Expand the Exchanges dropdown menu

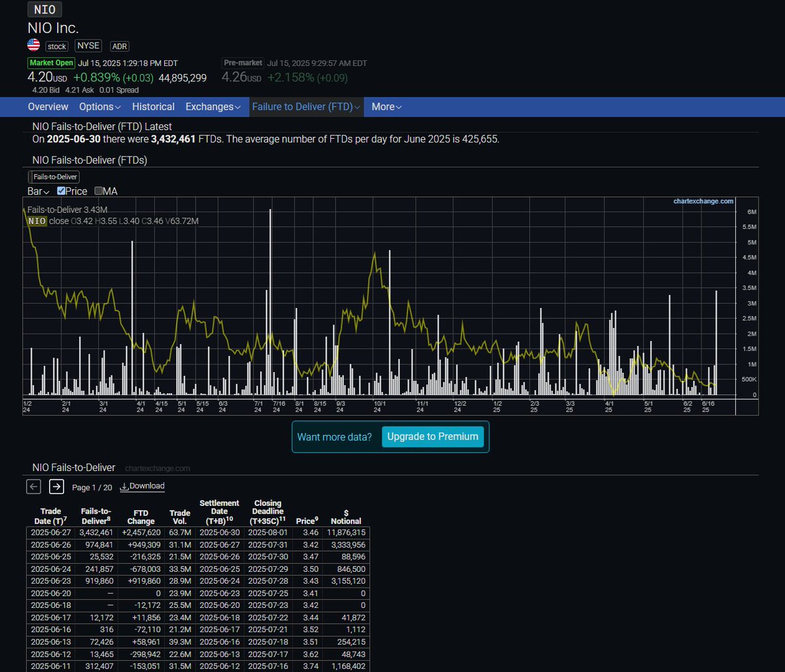(x=213, y=107)
